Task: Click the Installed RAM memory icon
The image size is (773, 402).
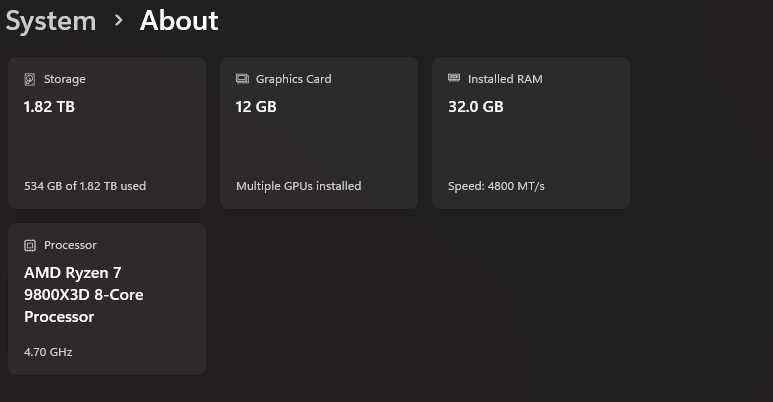Action: (x=454, y=79)
